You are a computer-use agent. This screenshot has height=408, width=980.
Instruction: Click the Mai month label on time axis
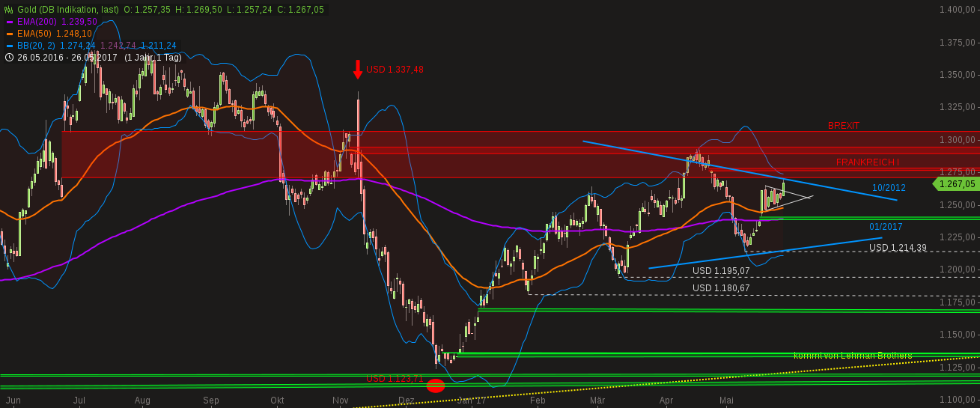click(x=726, y=401)
